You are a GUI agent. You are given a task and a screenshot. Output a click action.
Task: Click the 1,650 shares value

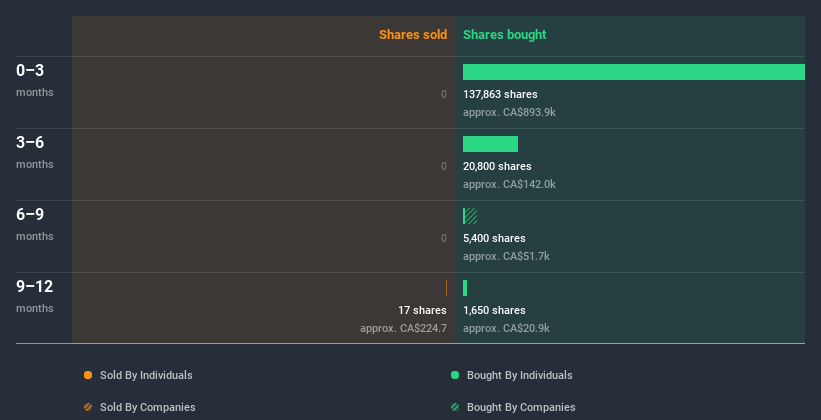(494, 310)
